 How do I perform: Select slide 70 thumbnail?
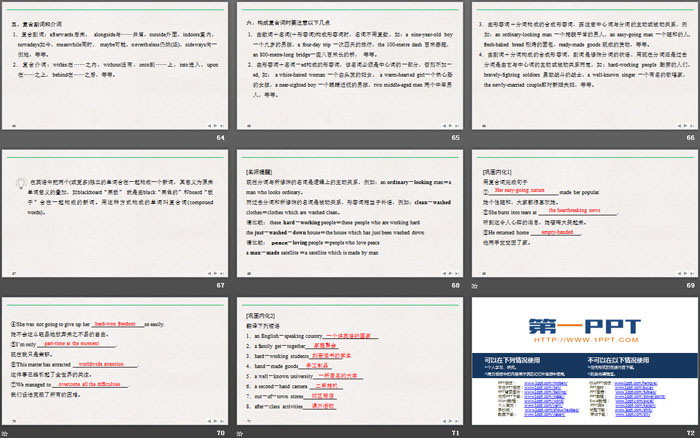pos(115,361)
